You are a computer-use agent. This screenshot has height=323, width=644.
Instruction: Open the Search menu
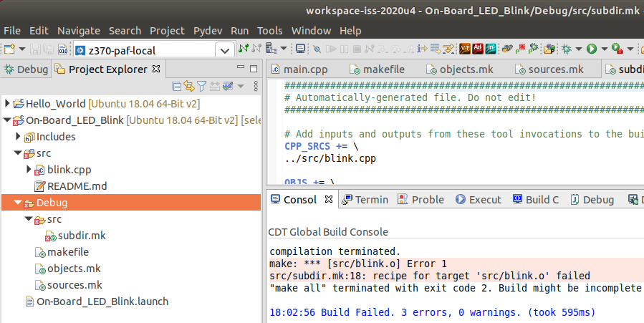click(x=125, y=31)
